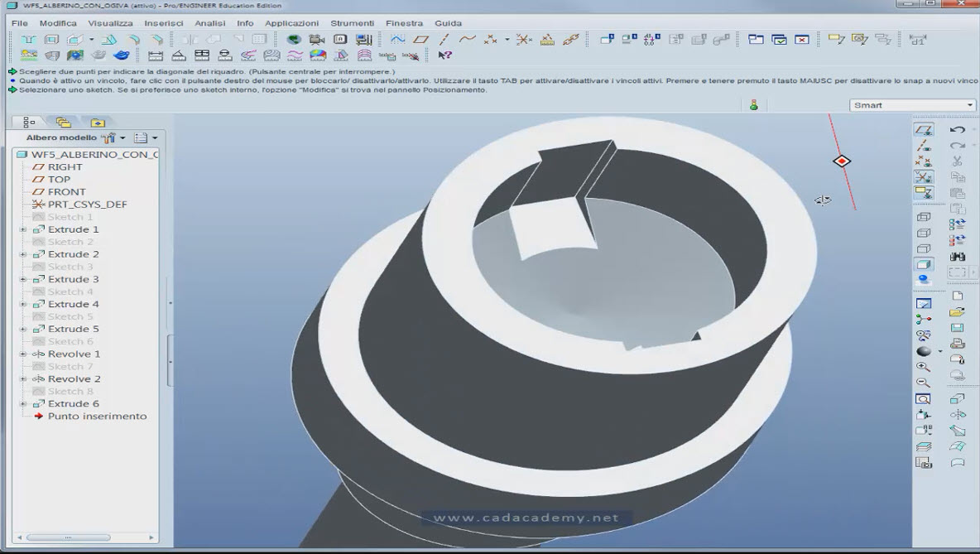This screenshot has width=980, height=554.
Task: Expand the Extrude 3 tree node
Action: (23, 280)
